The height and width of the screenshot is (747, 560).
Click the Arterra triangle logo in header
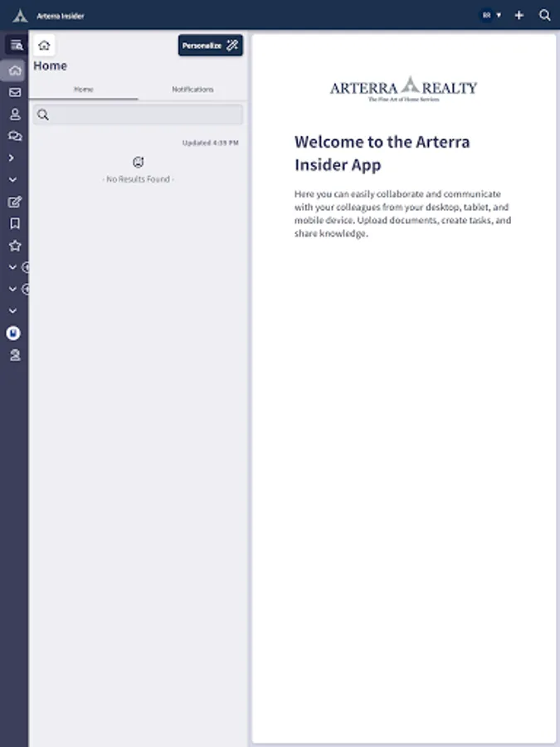coord(20,16)
